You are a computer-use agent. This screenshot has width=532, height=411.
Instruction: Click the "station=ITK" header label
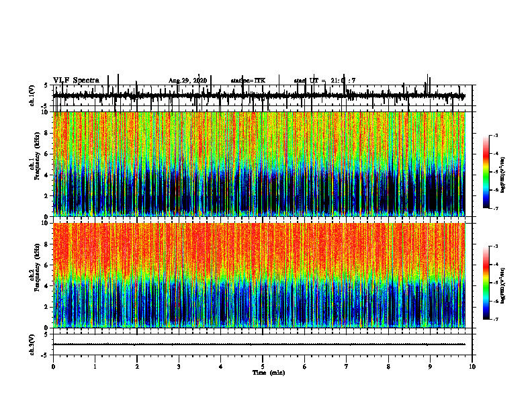[x=248, y=81]
